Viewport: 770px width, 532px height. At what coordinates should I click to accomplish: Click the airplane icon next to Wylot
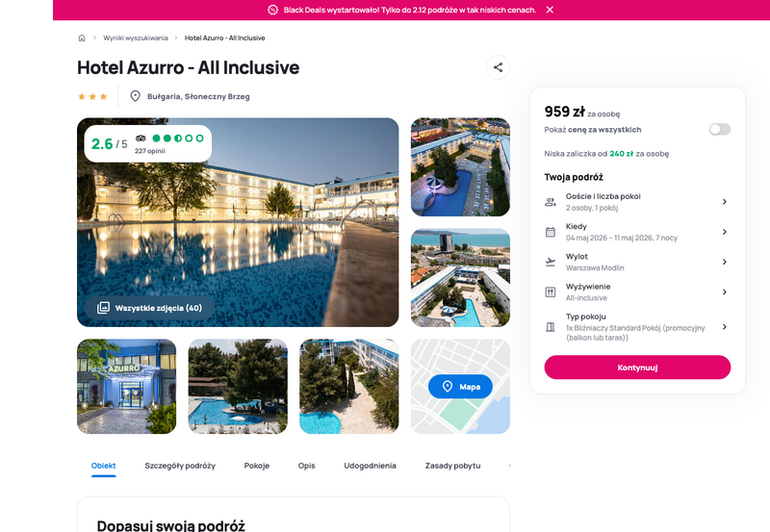click(x=551, y=262)
